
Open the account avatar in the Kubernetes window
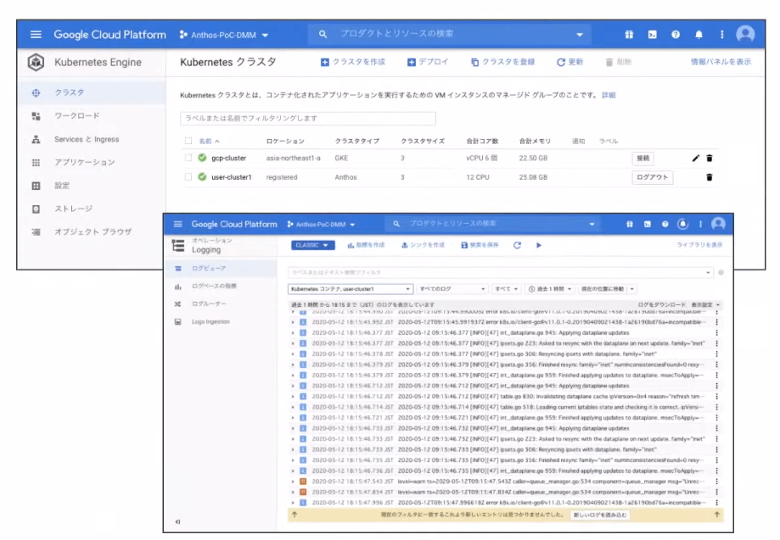[x=745, y=34]
